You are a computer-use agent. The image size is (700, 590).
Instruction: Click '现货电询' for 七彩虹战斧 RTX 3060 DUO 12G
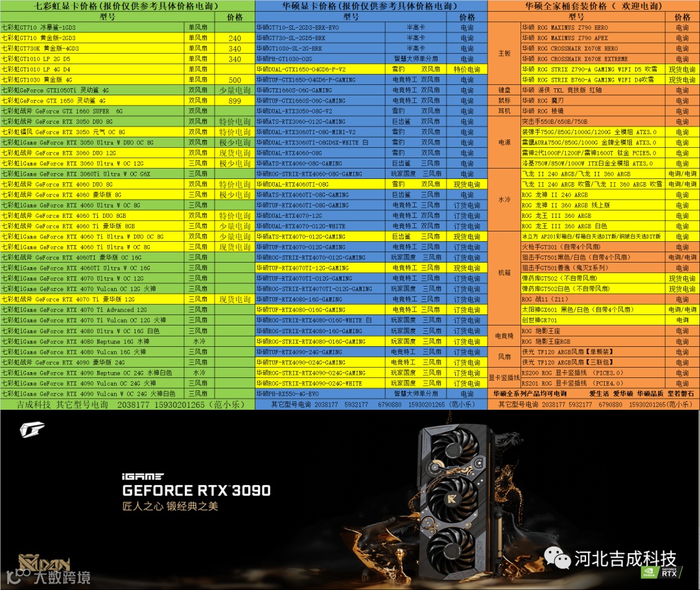click(x=235, y=153)
